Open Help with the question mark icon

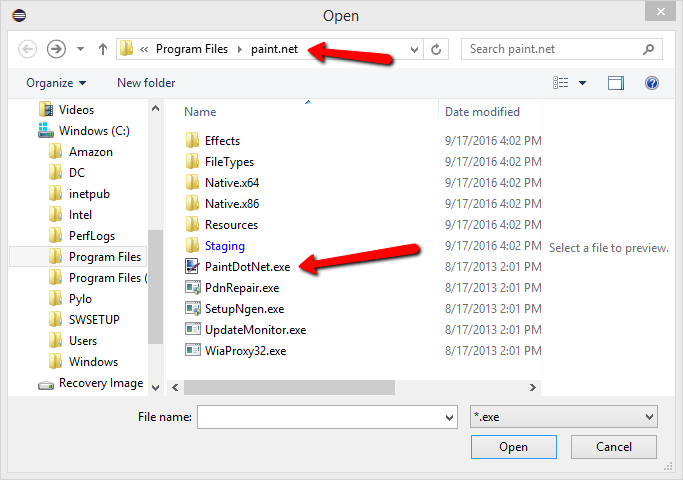tap(652, 83)
